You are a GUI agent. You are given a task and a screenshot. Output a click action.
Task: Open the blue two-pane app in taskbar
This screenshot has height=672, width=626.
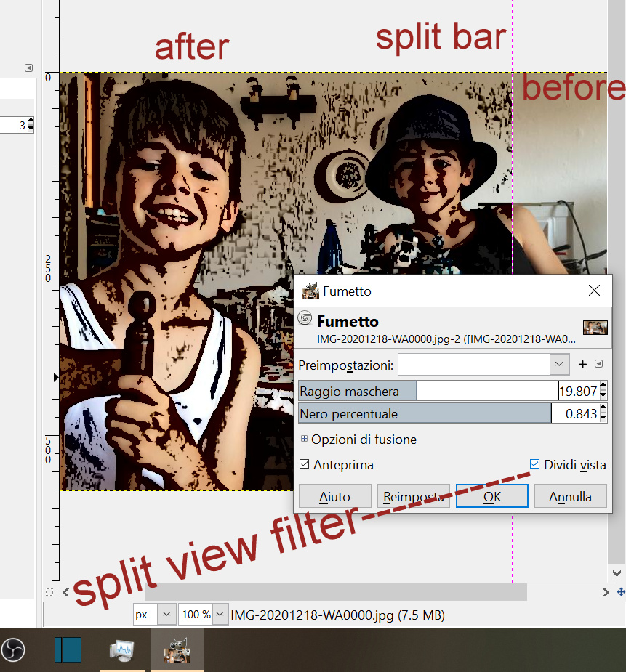pyautogui.click(x=68, y=650)
